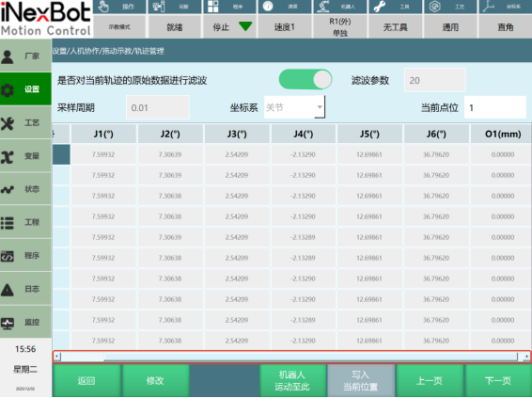Screen dimensions: 532x398
Task: Select the highlighted first row marker
Action: point(61,154)
